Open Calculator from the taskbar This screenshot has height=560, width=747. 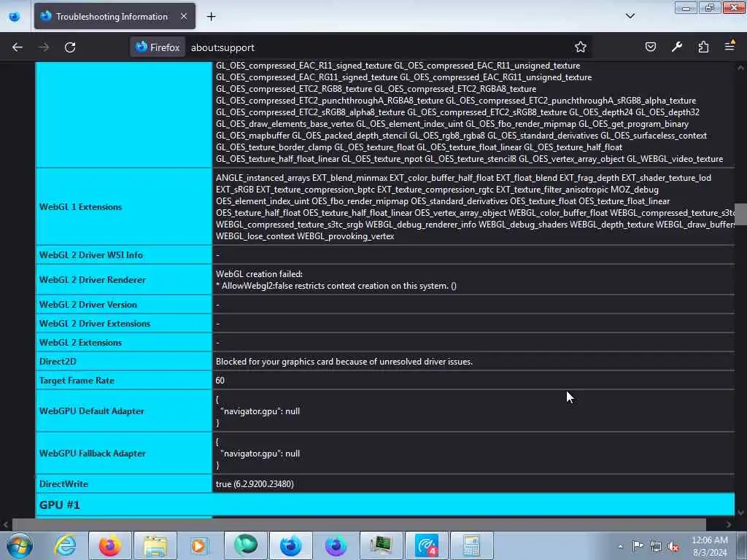(471, 545)
